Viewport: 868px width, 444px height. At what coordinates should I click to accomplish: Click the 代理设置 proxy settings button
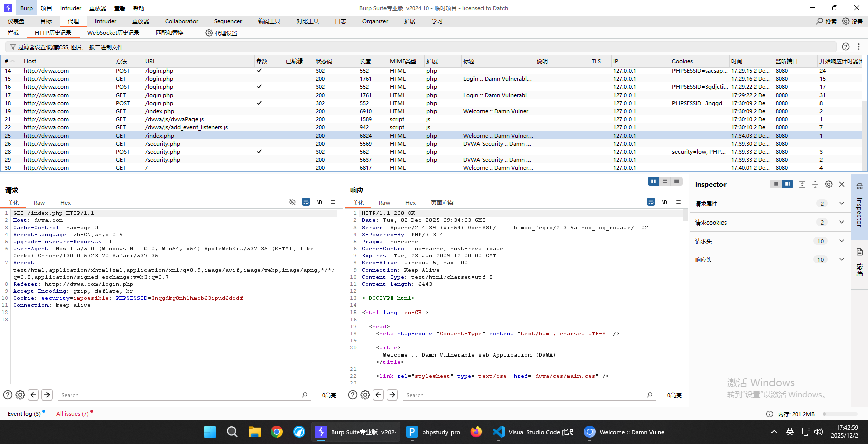(221, 33)
